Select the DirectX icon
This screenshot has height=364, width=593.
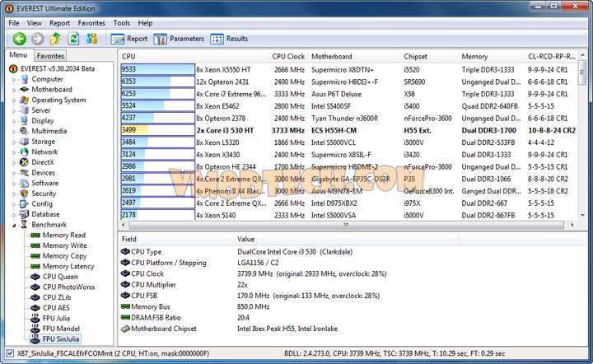click(x=25, y=162)
